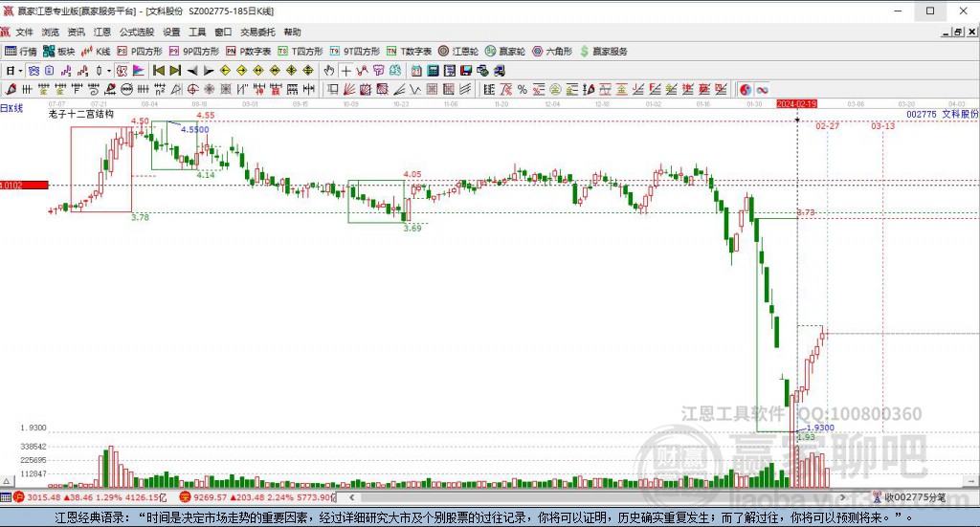980x527 pixels.
Task: Minimize the inner chart window
Action: click(947, 32)
